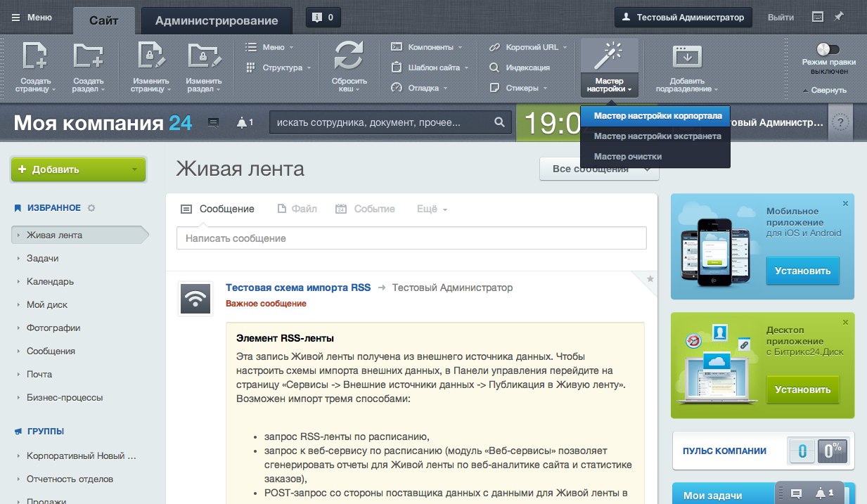Click the Create section folder icon
Viewport: 867px width, 504px height.
click(x=88, y=56)
